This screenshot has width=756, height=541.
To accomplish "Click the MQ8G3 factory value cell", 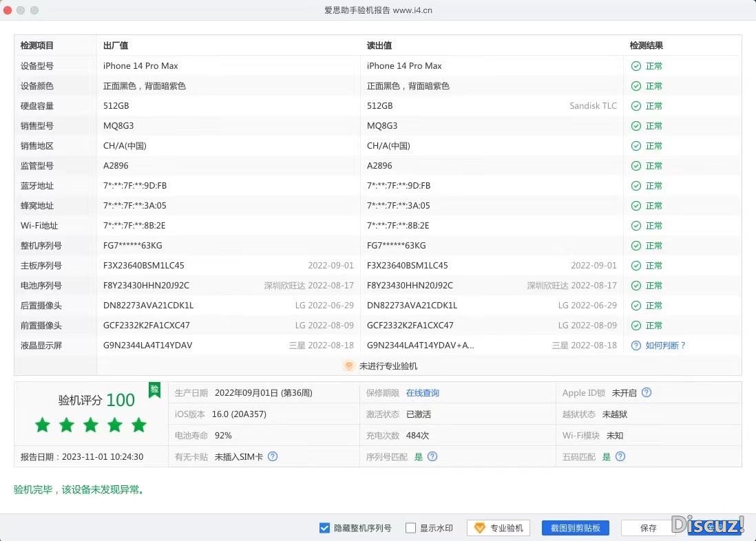I will pyautogui.click(x=118, y=126).
